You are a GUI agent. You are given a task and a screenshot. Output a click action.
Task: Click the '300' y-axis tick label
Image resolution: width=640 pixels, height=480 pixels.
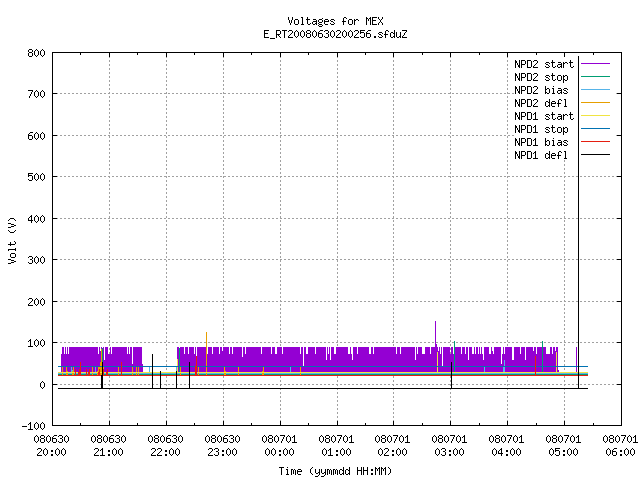tap(36, 260)
